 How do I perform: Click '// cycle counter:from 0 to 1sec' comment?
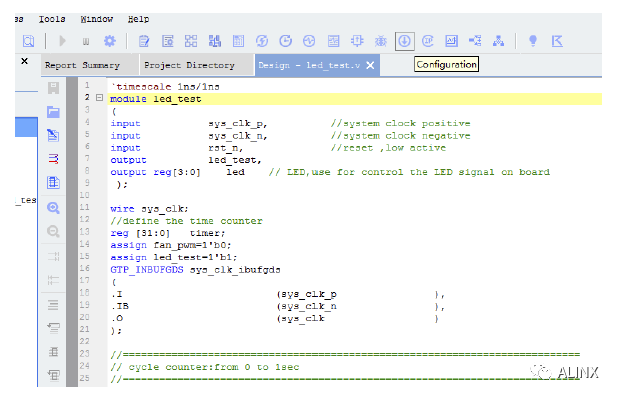205,367
